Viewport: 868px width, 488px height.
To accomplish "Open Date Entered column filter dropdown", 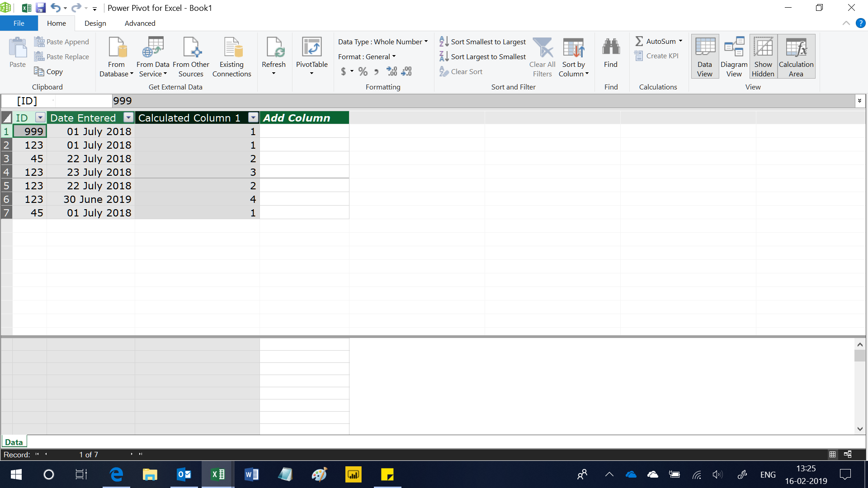I will click(x=128, y=117).
